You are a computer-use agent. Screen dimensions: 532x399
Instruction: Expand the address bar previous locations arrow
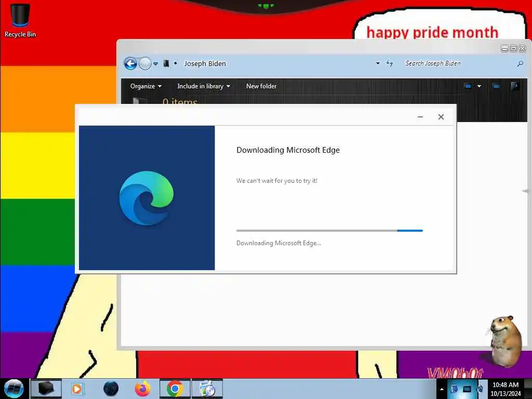coord(378,63)
